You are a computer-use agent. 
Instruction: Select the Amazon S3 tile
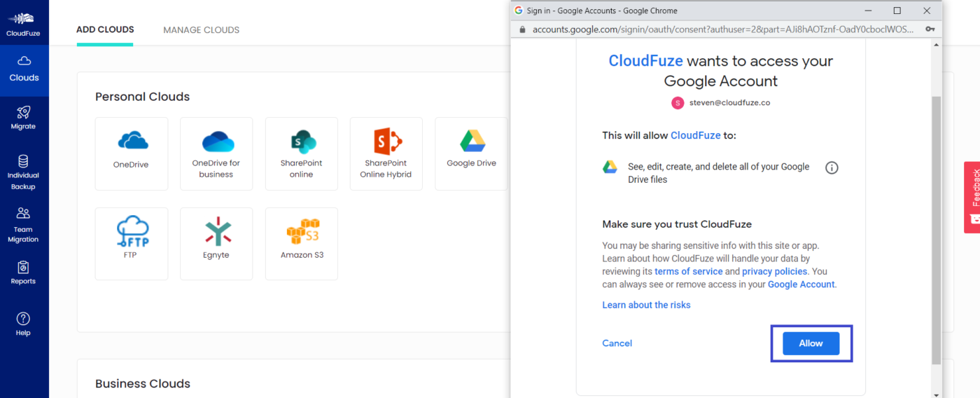[x=302, y=244]
